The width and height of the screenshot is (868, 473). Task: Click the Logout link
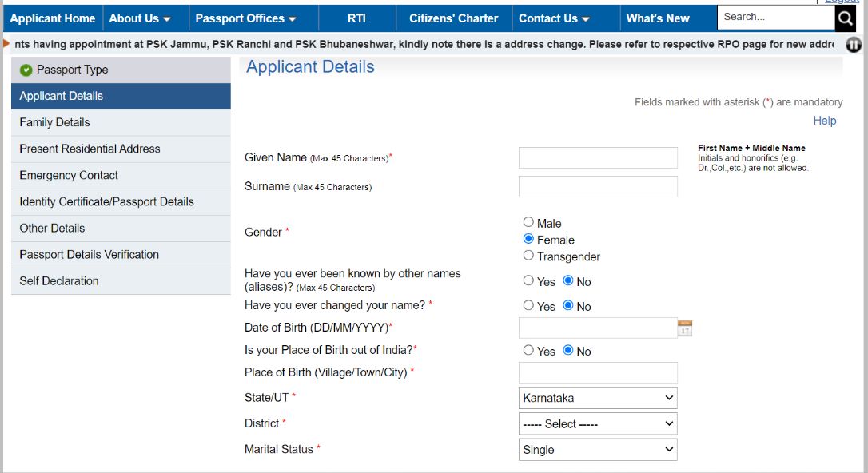pos(844,2)
